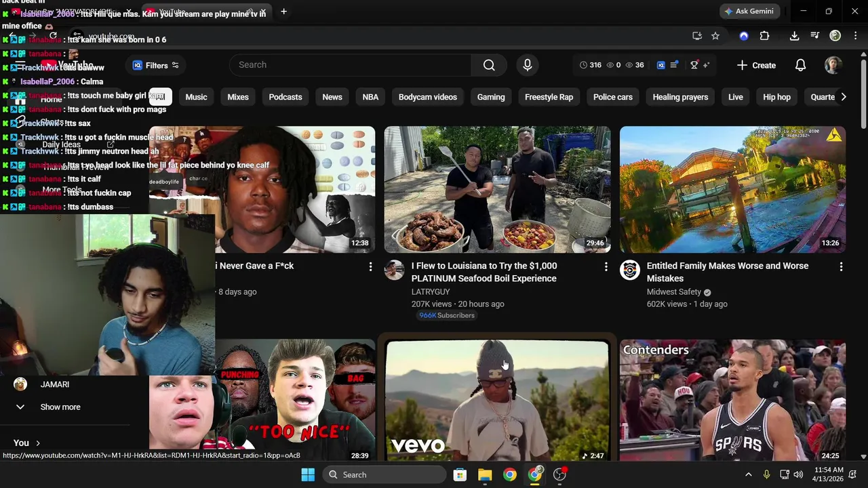
Task: Open Chrome extensions puzzle icon
Action: pos(764,36)
